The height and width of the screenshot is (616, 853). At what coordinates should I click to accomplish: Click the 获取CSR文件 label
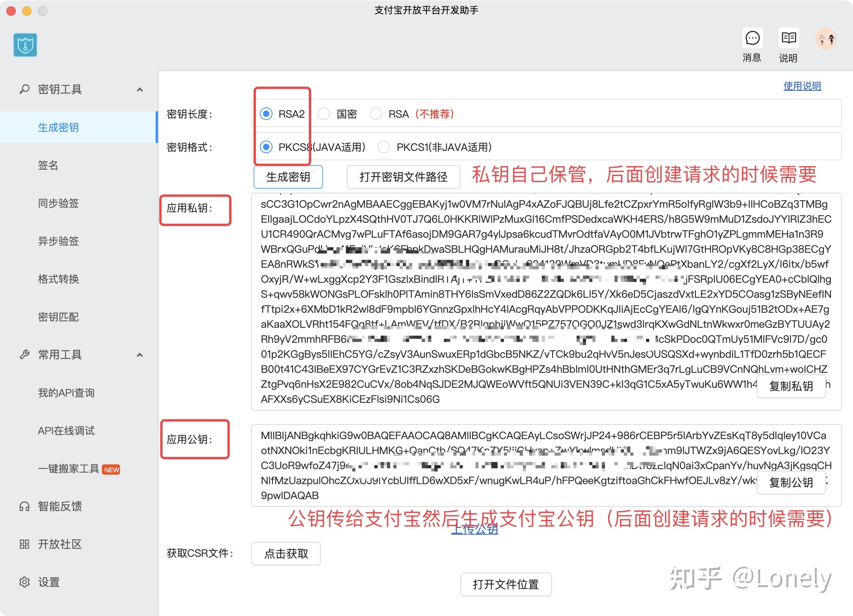pos(200,553)
